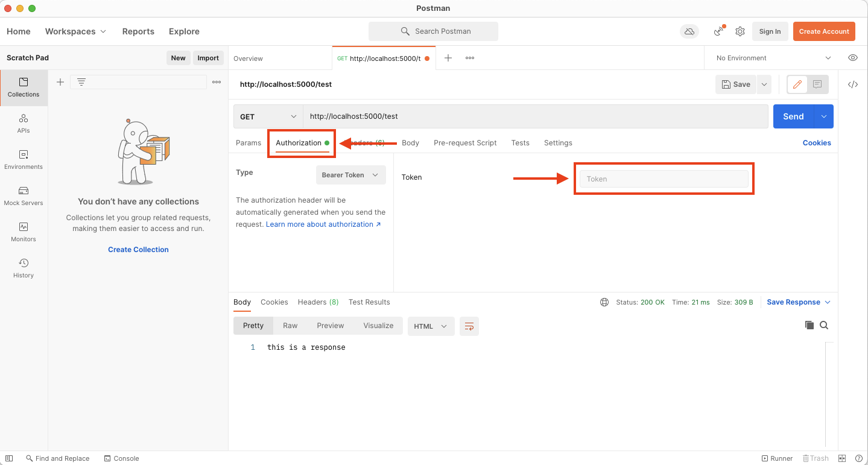
Task: Expand the GET method dropdown
Action: 268,116
